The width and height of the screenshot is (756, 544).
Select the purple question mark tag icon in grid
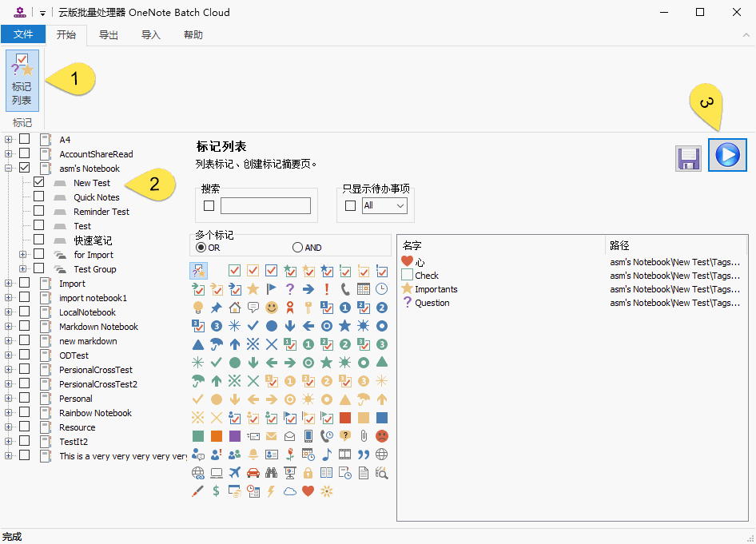pyautogui.click(x=290, y=289)
